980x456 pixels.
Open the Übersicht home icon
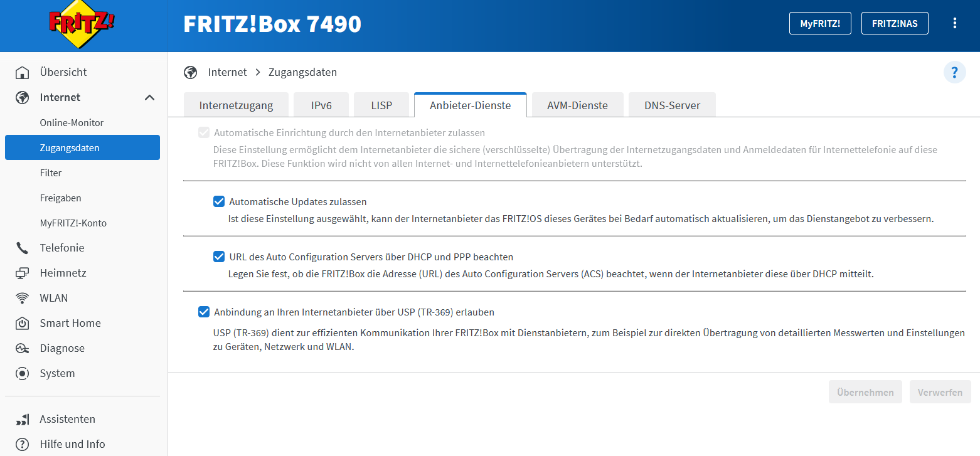click(x=23, y=72)
